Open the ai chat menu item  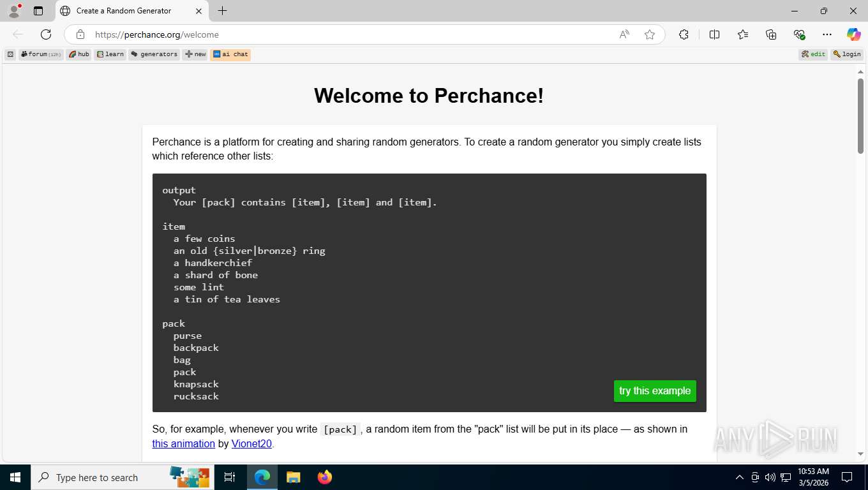click(x=230, y=54)
